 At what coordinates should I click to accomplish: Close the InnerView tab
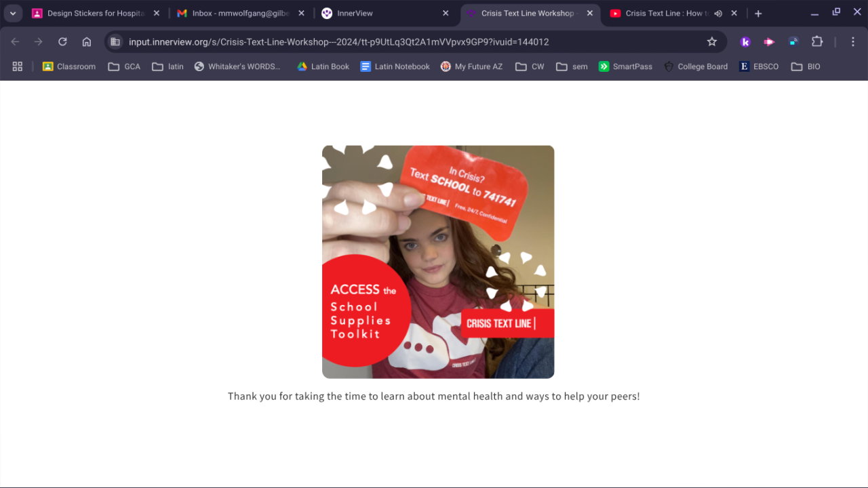[x=446, y=14]
